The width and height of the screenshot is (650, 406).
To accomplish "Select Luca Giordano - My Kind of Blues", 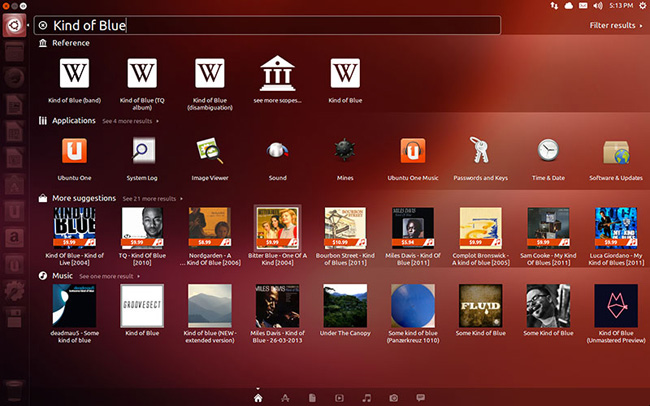I will click(x=616, y=227).
